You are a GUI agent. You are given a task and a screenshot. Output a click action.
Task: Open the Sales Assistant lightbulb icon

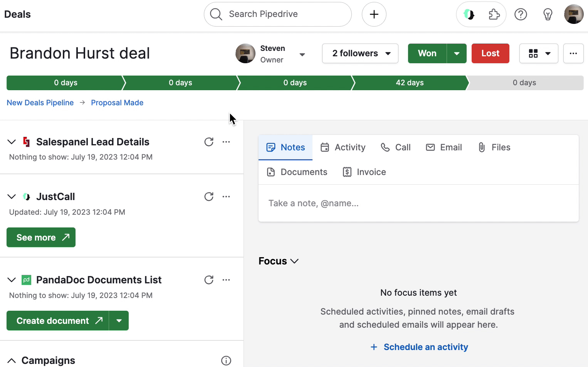point(548,15)
